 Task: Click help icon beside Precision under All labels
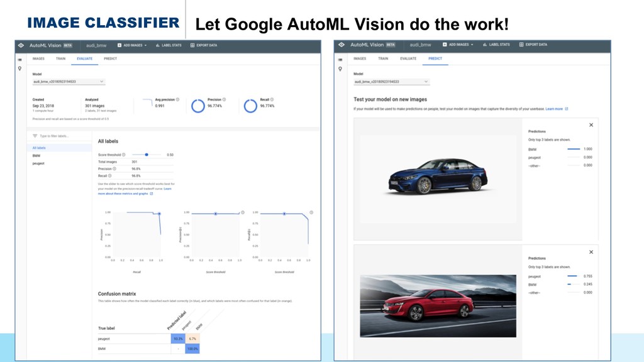114,168
